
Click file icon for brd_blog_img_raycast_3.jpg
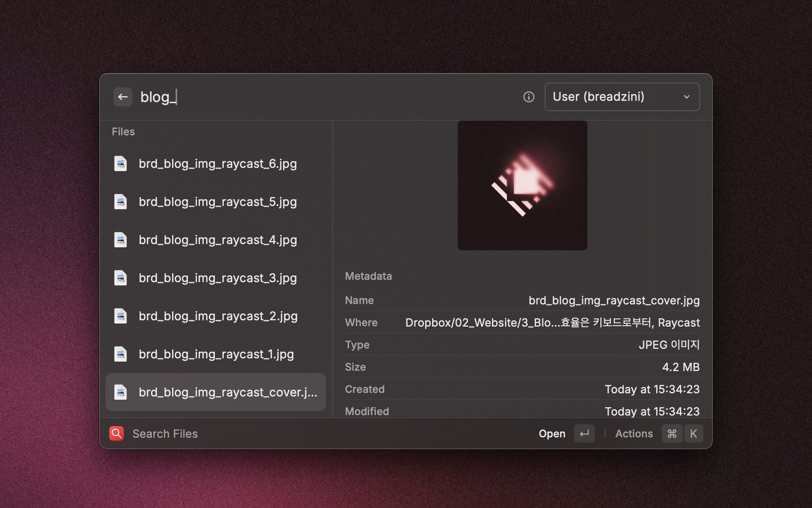coord(121,278)
